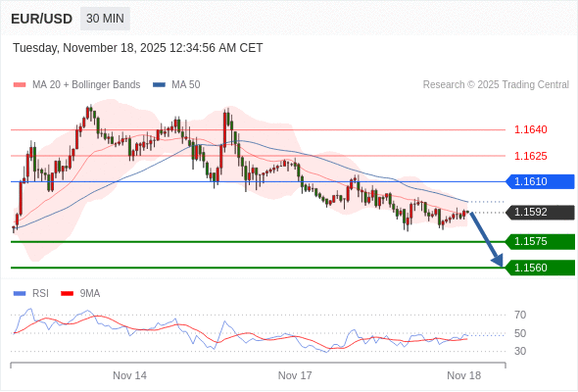Click the EUR/USD pair title
The width and height of the screenshot is (578, 392).
(42, 19)
